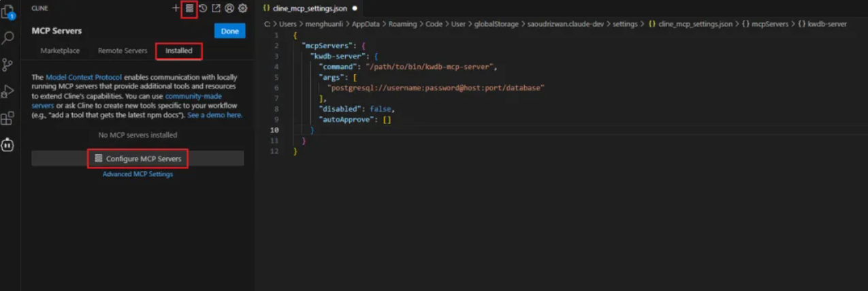
Task: Click the Configure MCP Servers button
Action: [138, 159]
